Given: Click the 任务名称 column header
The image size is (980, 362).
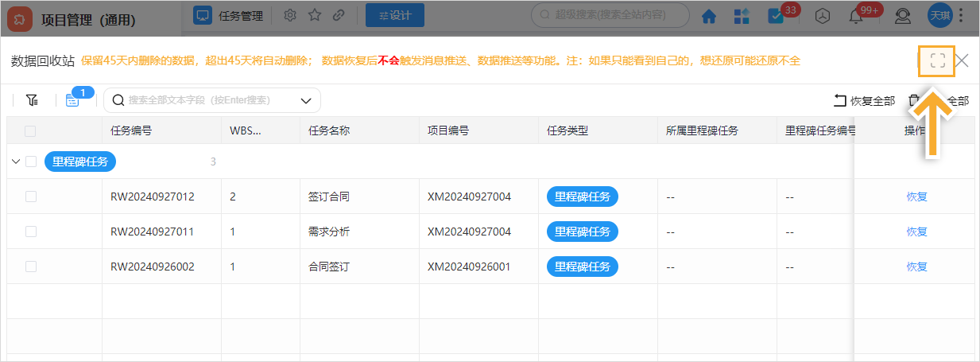Looking at the screenshot, I should (329, 131).
